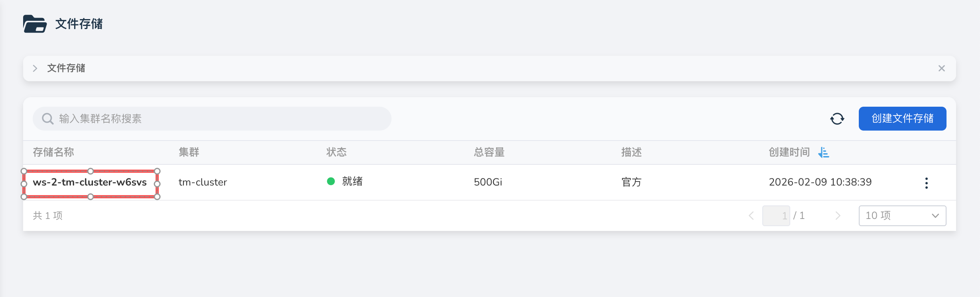Click the 创建文件存储 button
980x297 pixels.
(902, 118)
